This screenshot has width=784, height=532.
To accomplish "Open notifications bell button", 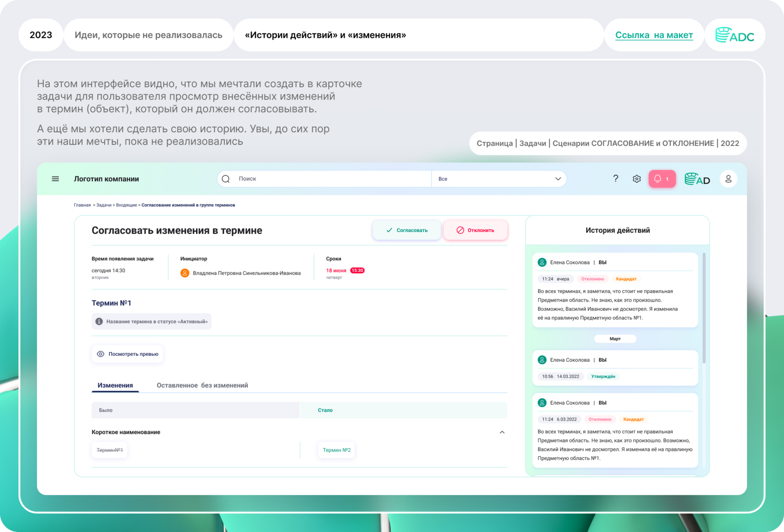I will click(662, 179).
